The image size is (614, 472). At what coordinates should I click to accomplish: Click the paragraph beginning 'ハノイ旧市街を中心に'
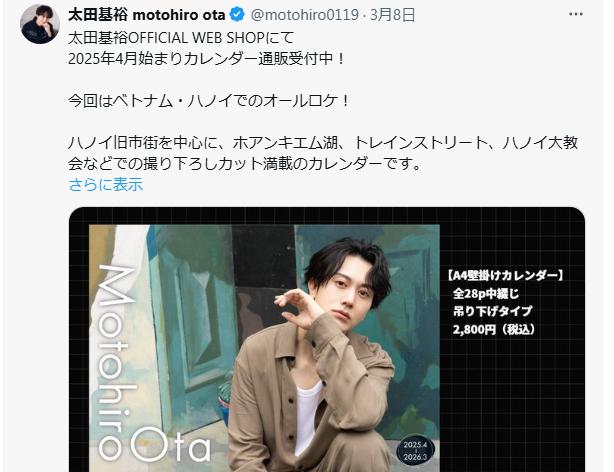pos(323,153)
